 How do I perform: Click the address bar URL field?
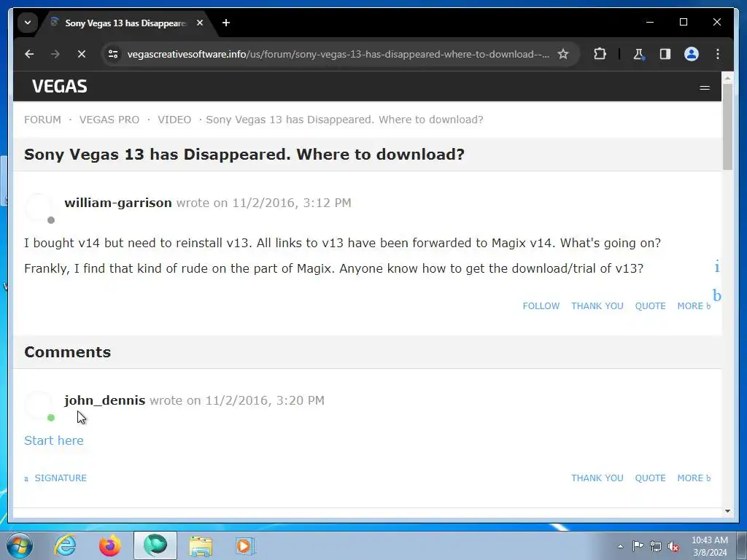pos(338,54)
